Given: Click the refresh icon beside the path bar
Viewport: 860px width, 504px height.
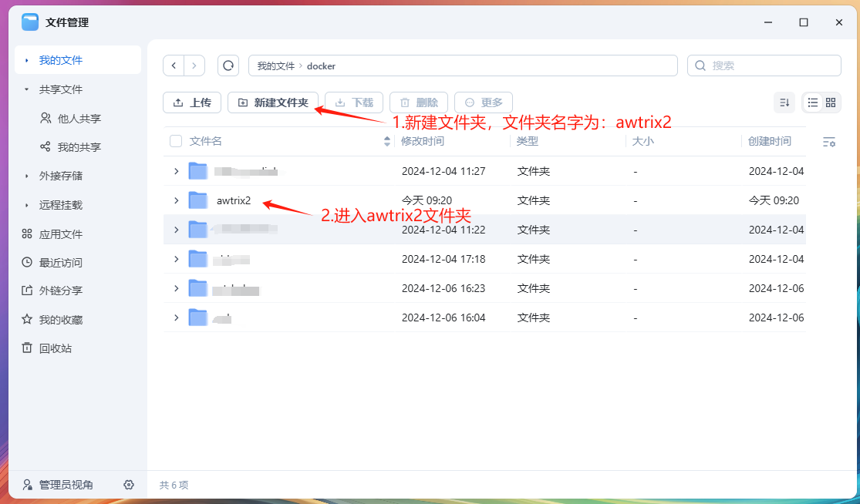Looking at the screenshot, I should (228, 66).
